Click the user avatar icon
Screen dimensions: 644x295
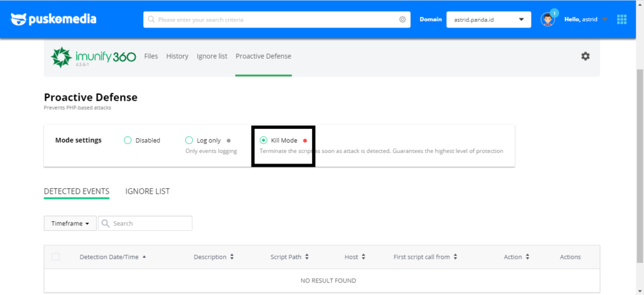(x=547, y=19)
